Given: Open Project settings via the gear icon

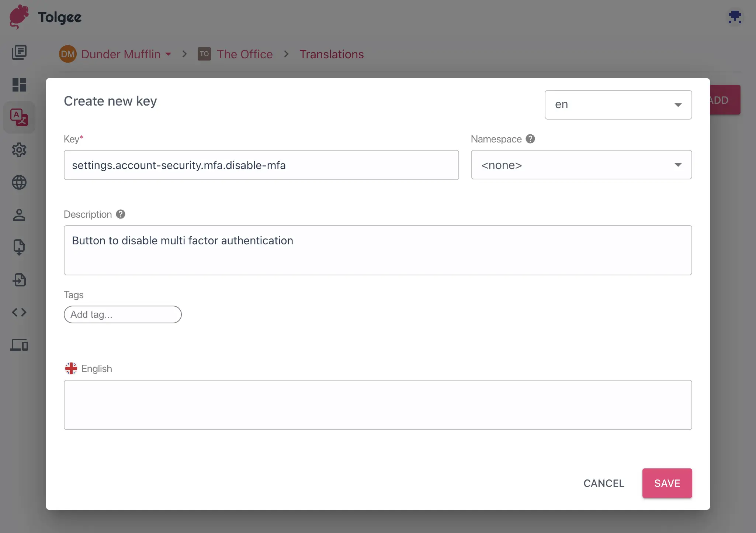Looking at the screenshot, I should [19, 150].
